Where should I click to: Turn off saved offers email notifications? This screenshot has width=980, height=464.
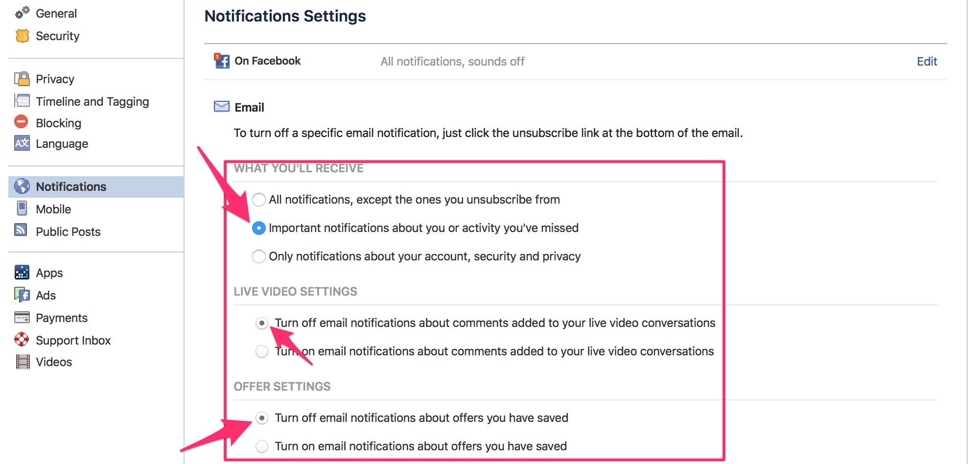click(x=262, y=418)
